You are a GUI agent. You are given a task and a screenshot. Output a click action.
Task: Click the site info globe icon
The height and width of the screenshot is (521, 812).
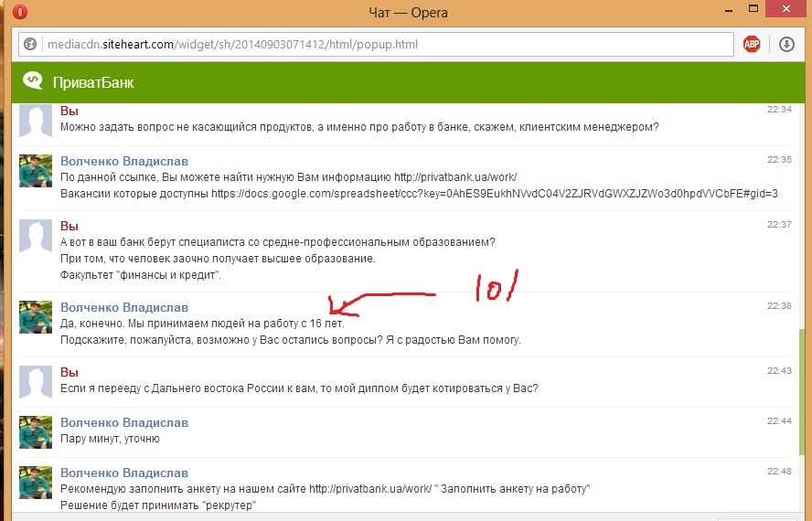click(30, 45)
